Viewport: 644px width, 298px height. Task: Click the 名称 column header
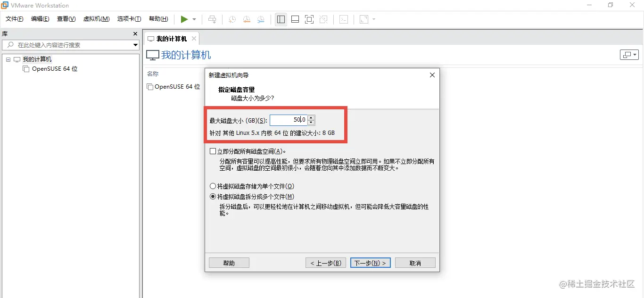pos(153,74)
